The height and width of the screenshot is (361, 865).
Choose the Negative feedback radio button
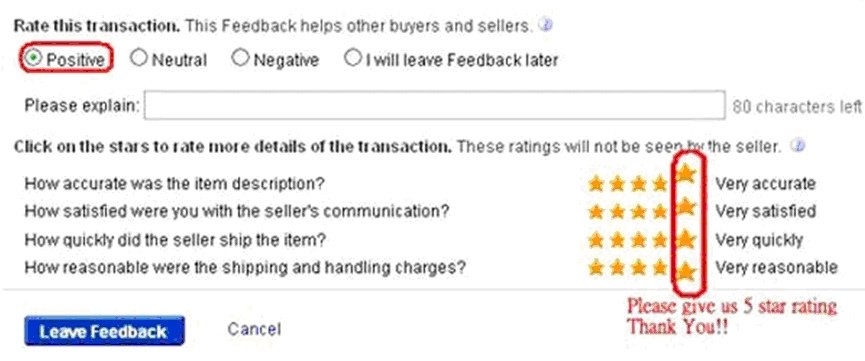click(x=240, y=57)
